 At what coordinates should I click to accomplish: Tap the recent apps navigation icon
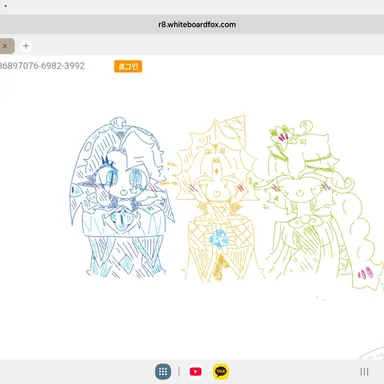(364, 372)
